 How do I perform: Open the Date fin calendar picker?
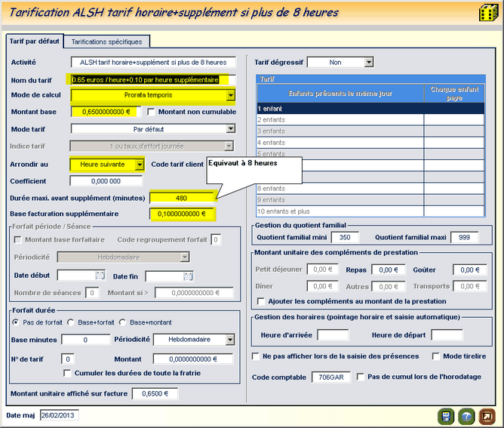tap(188, 276)
